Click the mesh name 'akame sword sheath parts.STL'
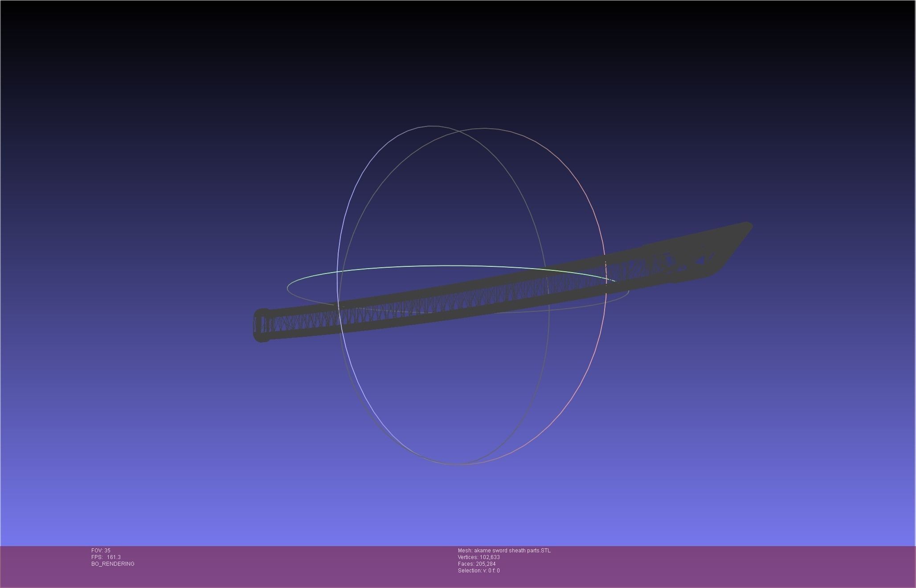This screenshot has height=588, width=916. coord(512,551)
